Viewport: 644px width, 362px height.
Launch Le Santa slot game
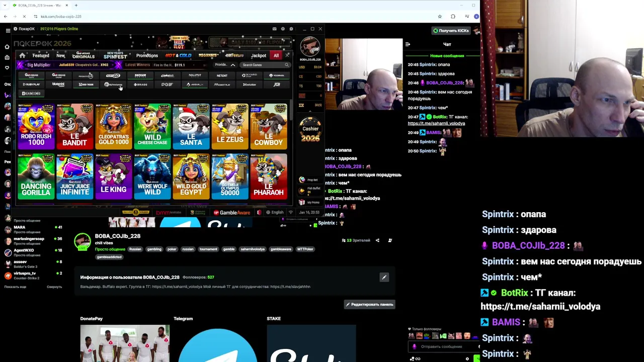(191, 126)
